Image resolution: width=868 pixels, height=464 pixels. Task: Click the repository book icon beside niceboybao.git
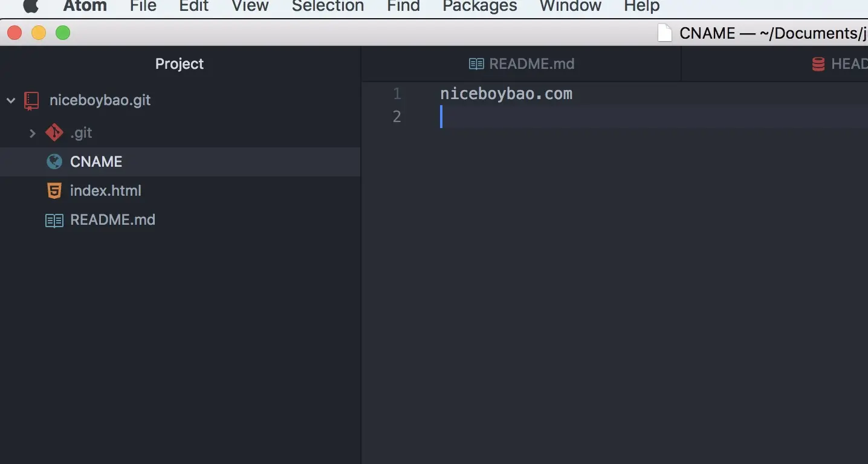pyautogui.click(x=31, y=100)
